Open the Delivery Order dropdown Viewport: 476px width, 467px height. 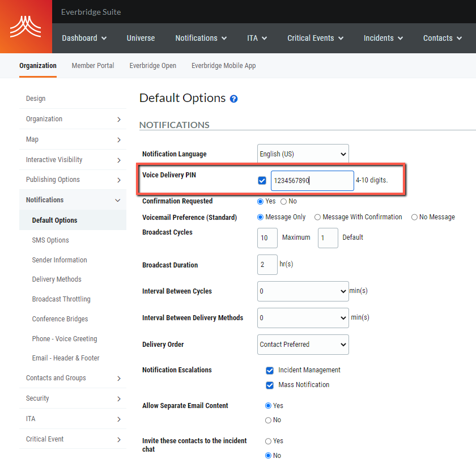coord(303,345)
